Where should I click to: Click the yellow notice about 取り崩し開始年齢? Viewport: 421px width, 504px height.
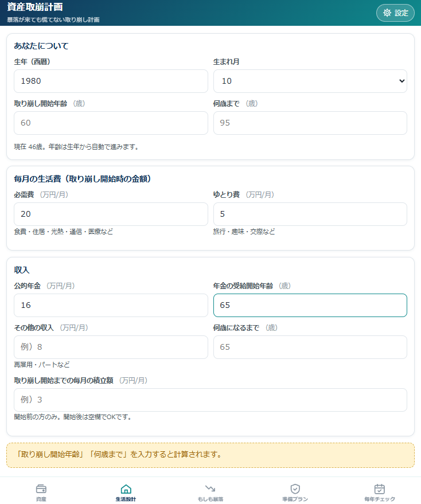point(210,455)
